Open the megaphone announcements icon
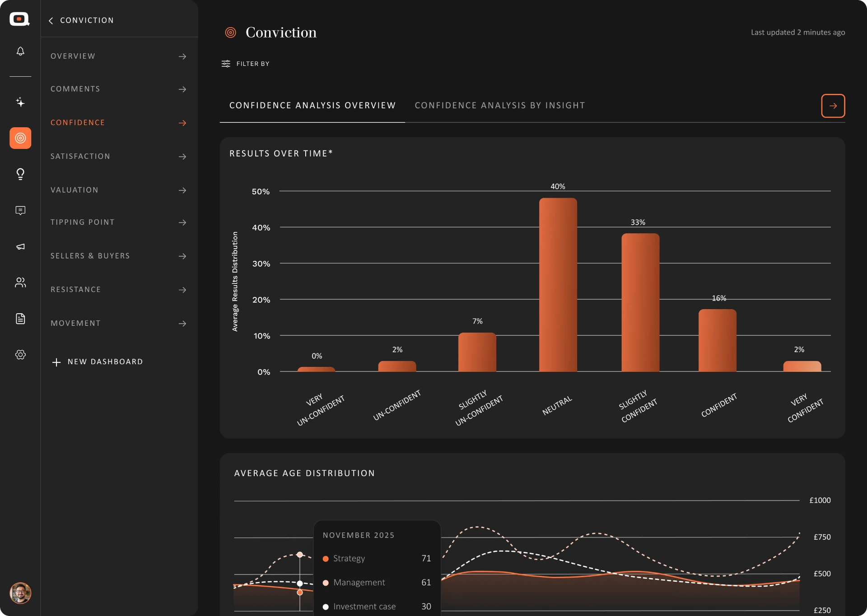Screen dimensions: 867x616 [x=20, y=246]
